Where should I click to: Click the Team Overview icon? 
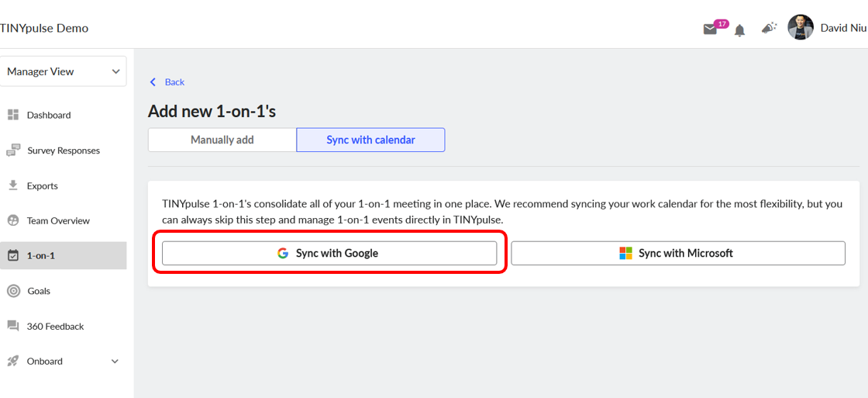[13, 220]
